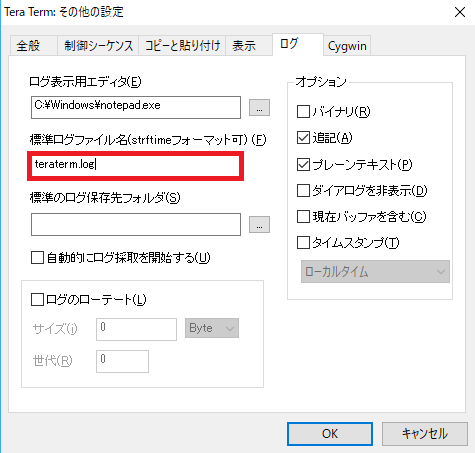This screenshot has width=475, height=453.
Task: Click the キャンセル button
Action: [425, 434]
